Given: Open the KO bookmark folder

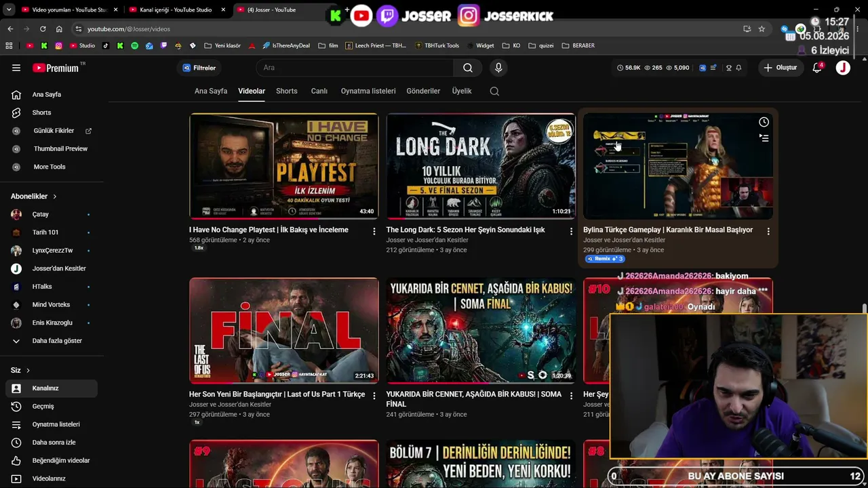Looking at the screenshot, I should point(511,46).
